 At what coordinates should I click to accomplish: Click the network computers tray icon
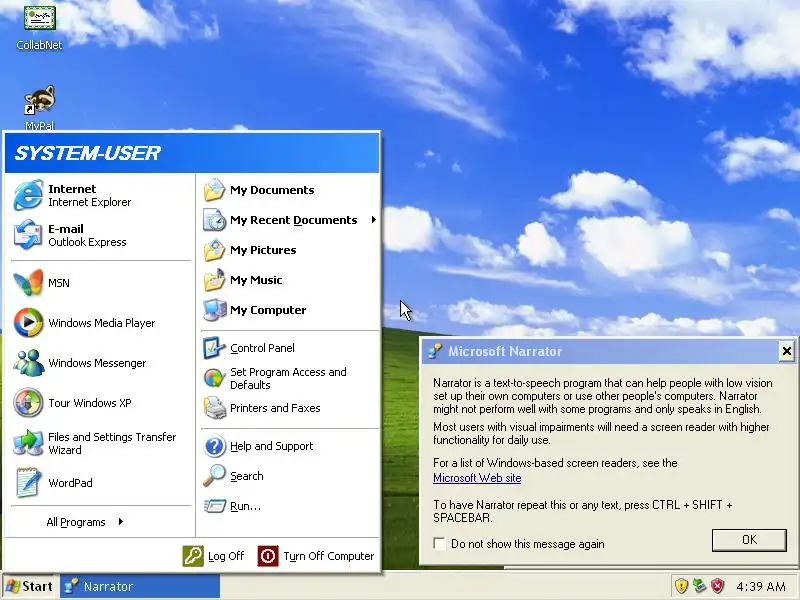click(x=699, y=586)
